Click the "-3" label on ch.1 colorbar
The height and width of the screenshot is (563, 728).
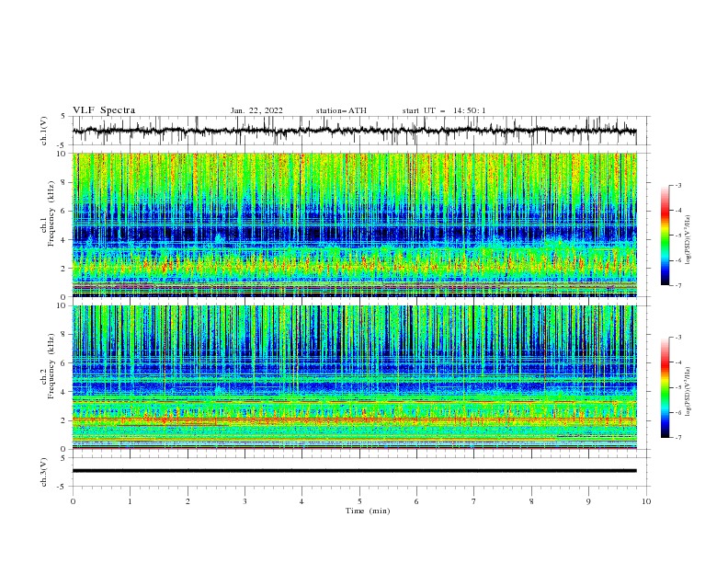pyautogui.click(x=677, y=185)
